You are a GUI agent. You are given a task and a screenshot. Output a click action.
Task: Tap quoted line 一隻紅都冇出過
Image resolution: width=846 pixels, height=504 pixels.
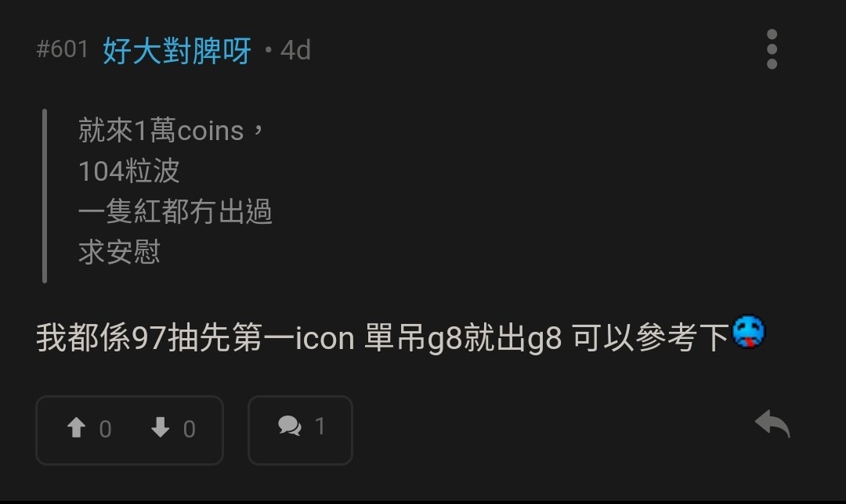[x=175, y=211]
